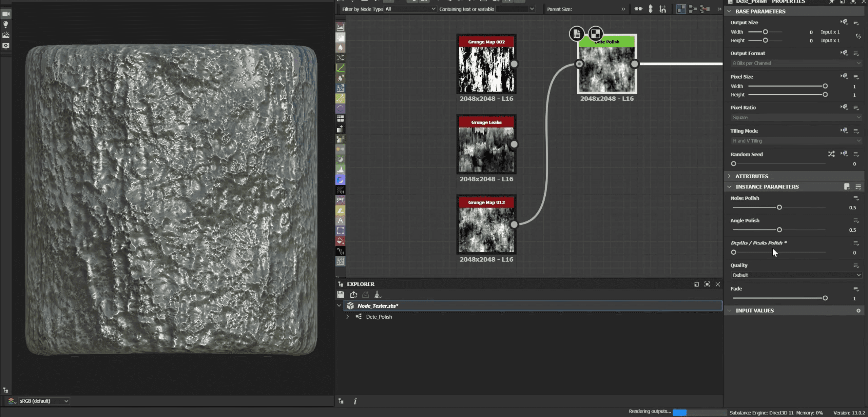
Task: Click the Noise Polish slider handle
Action: tap(779, 207)
